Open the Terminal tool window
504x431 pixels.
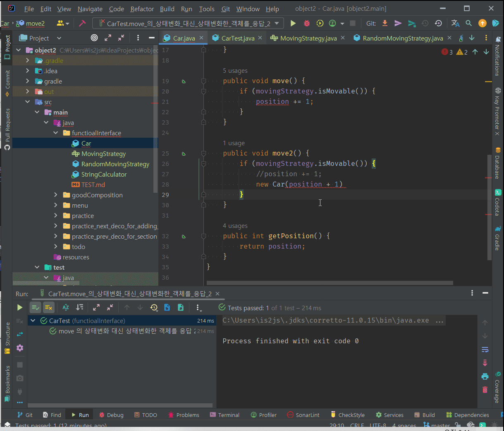[x=225, y=415]
